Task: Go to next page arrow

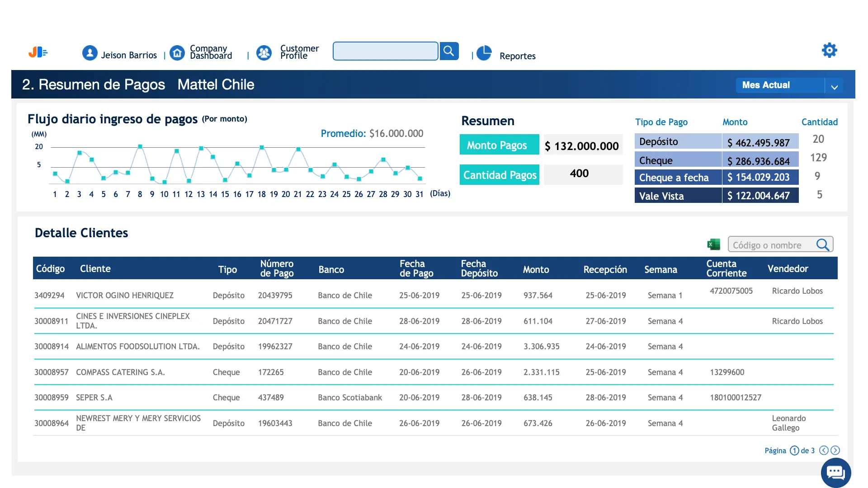Action: 835,450
